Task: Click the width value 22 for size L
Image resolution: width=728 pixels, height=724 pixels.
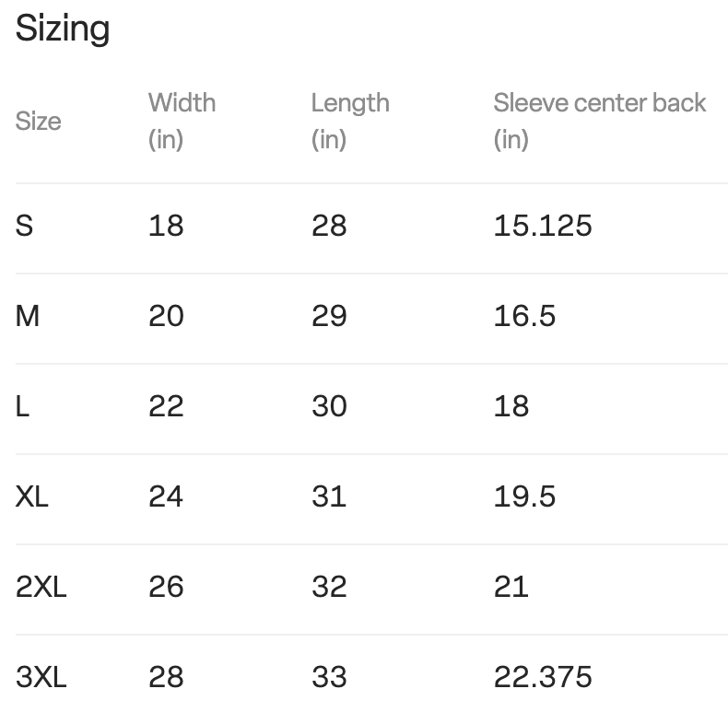Action: point(166,406)
